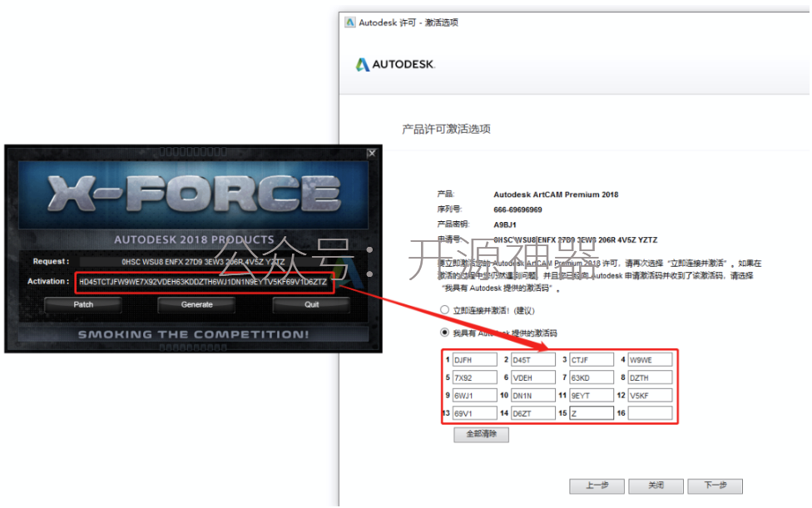Click activation field 2 containing D45T
The height and width of the screenshot is (508, 812).
533,359
